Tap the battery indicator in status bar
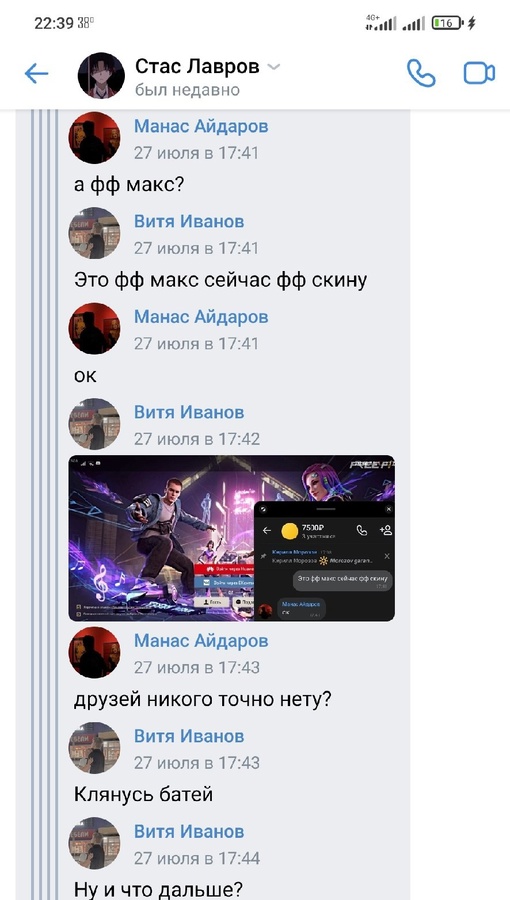 click(447, 23)
